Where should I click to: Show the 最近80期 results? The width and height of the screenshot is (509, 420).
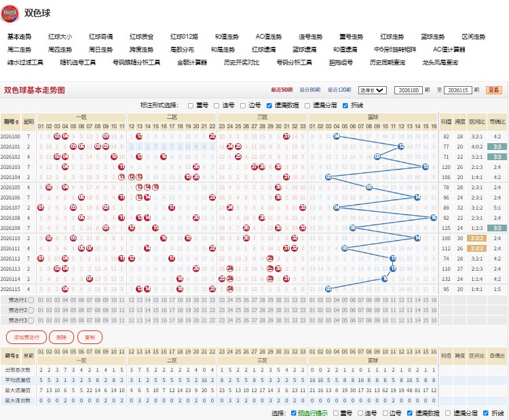(x=310, y=90)
